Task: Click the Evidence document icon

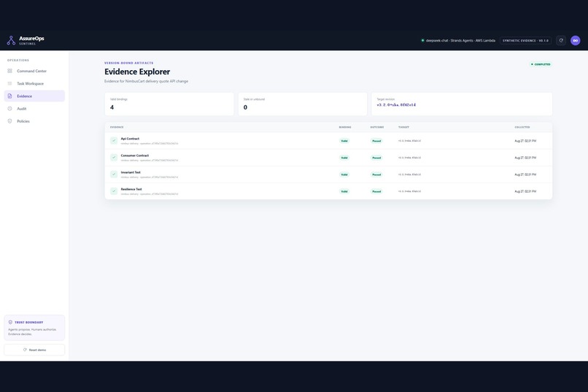Action: click(9, 96)
